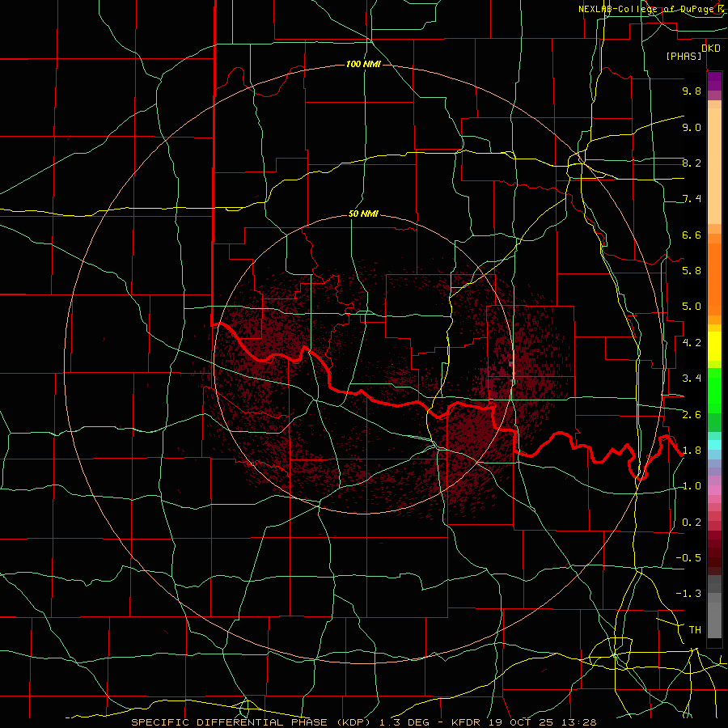The height and width of the screenshot is (728, 728).
Task: Select the 8.2 value on the scale
Action: click(692, 163)
